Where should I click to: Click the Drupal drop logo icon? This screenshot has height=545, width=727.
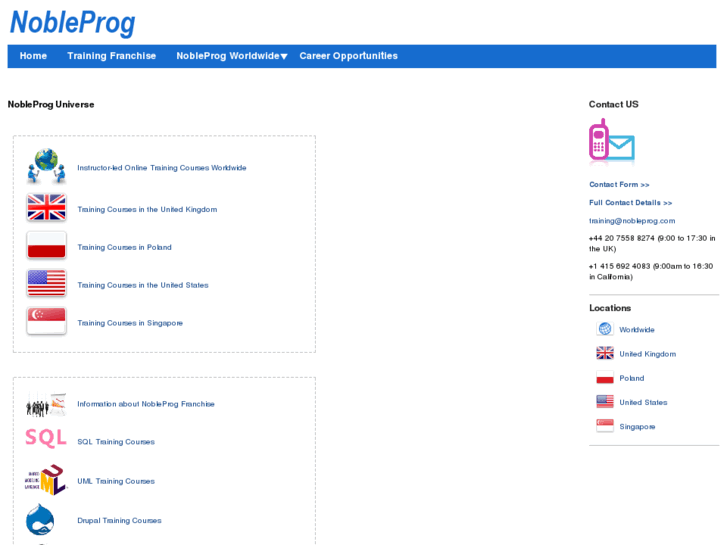[x=40, y=519]
